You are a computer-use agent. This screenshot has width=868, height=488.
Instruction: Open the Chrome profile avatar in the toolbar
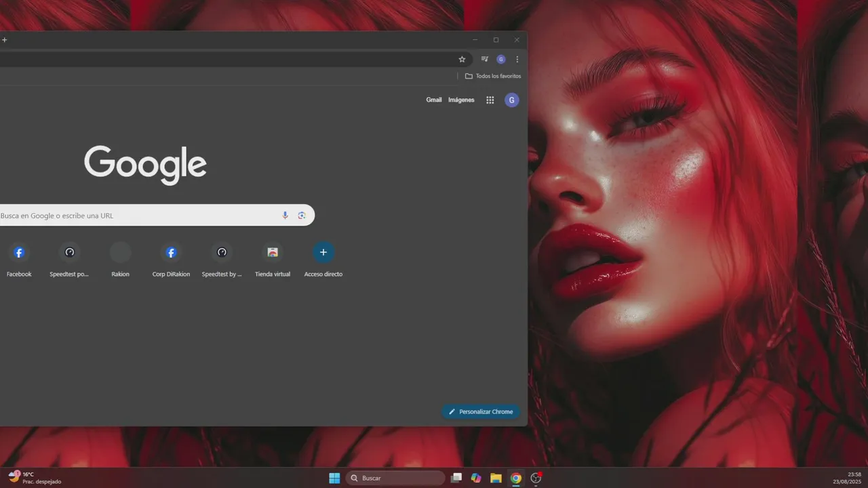pyautogui.click(x=501, y=59)
